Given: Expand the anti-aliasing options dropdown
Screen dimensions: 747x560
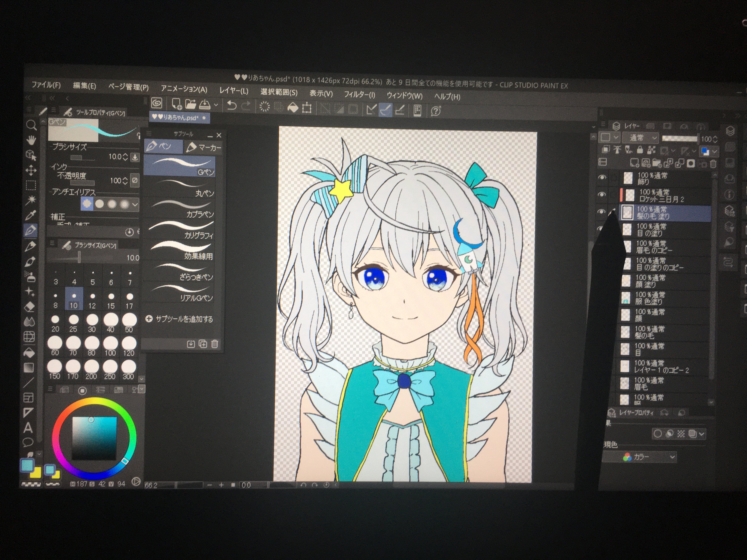Looking at the screenshot, I should point(135,204).
